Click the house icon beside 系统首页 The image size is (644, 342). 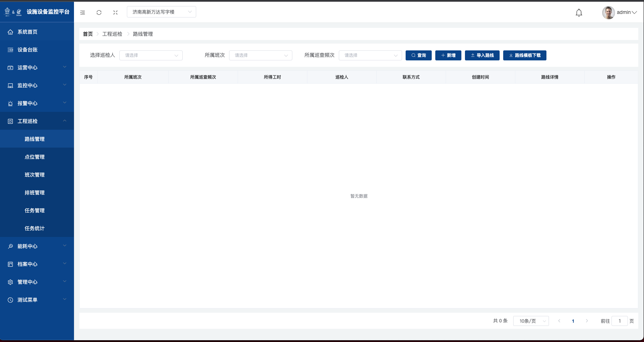[x=10, y=32]
